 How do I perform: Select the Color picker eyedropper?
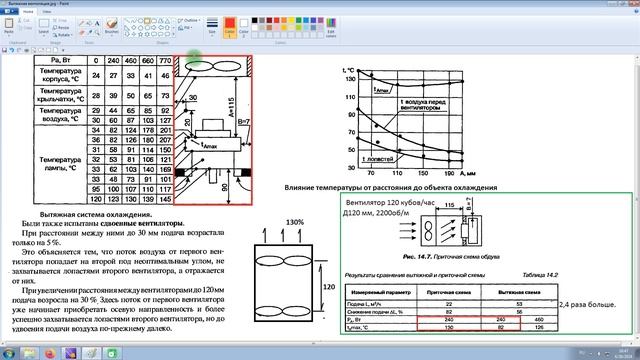click(x=89, y=32)
